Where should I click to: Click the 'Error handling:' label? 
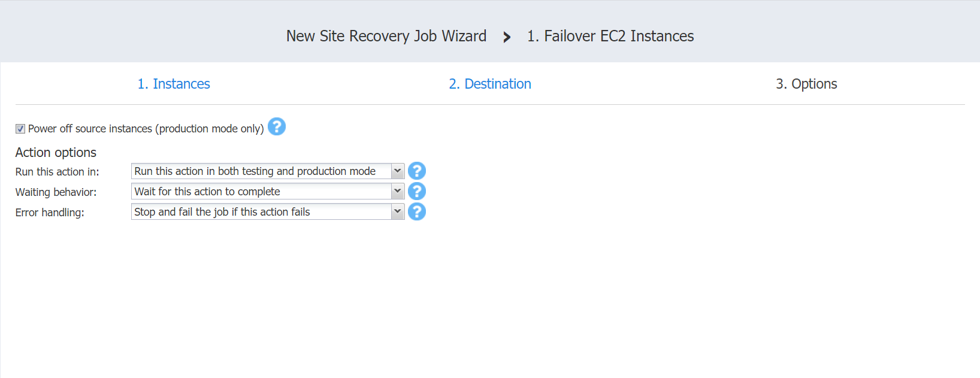50,213
